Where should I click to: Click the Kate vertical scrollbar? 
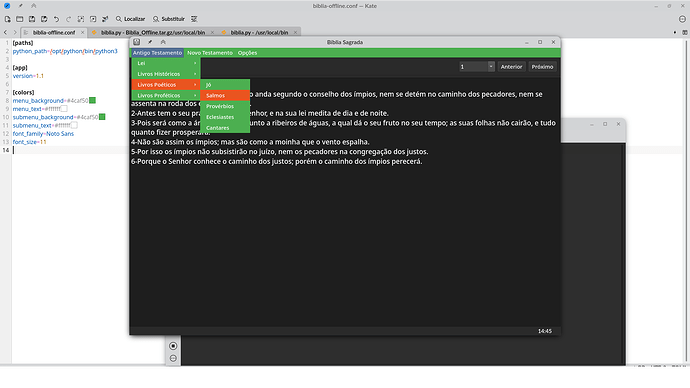(x=686, y=201)
